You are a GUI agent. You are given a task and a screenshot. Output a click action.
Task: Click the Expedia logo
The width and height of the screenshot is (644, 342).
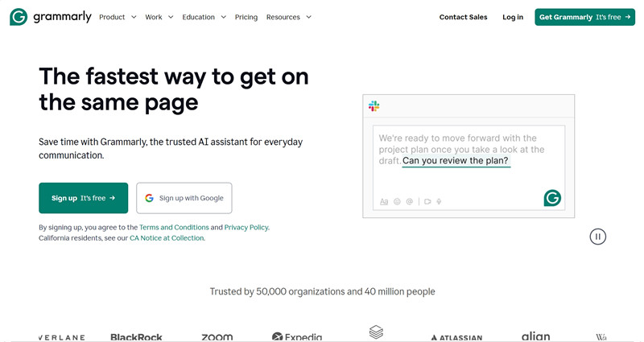tap(297, 337)
